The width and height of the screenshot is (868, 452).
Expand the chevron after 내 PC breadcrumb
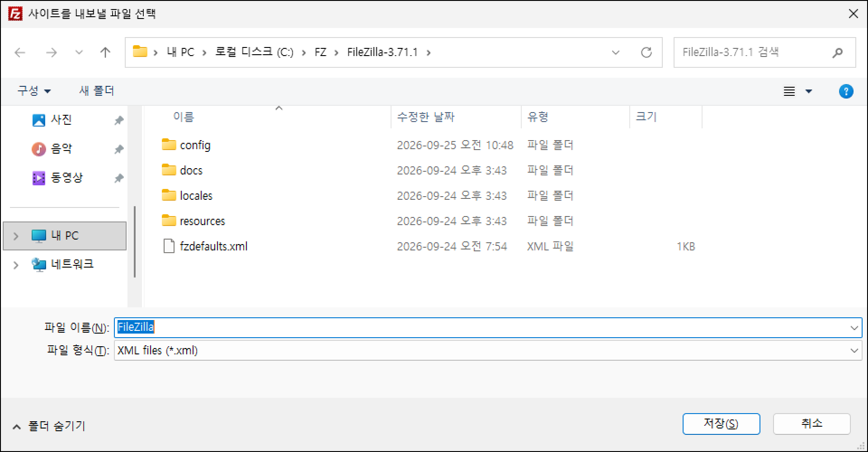pyautogui.click(x=204, y=53)
